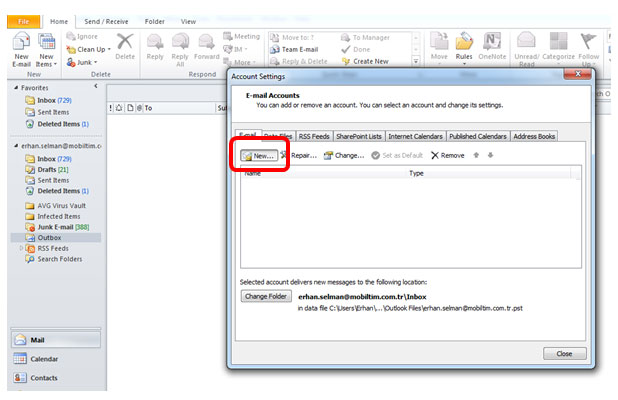Switch to the Calendar navigation button

[x=56, y=359]
